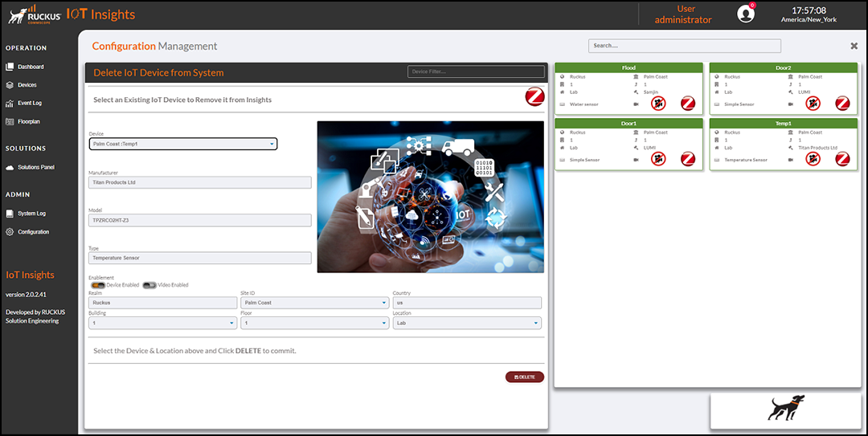Click the red DELETE button
Screen dimensions: 868x436
[x=525, y=377]
